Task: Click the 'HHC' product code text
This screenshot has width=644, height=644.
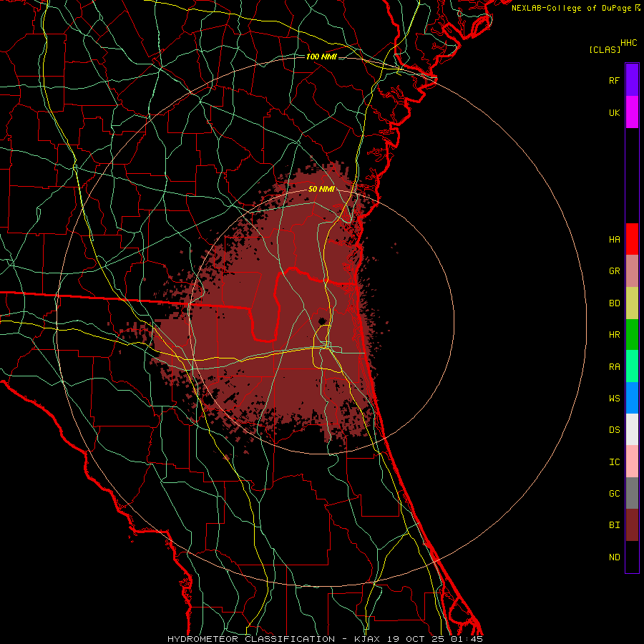Action: pos(629,43)
